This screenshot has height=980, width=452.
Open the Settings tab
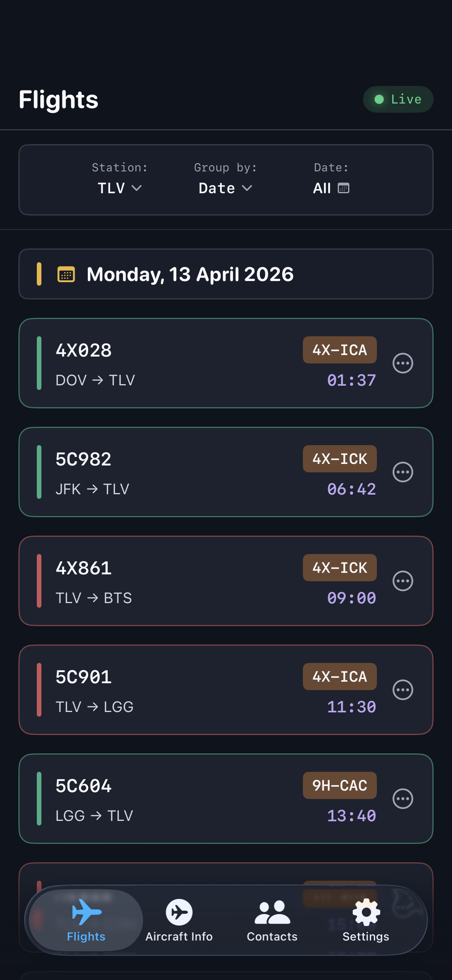(366, 920)
